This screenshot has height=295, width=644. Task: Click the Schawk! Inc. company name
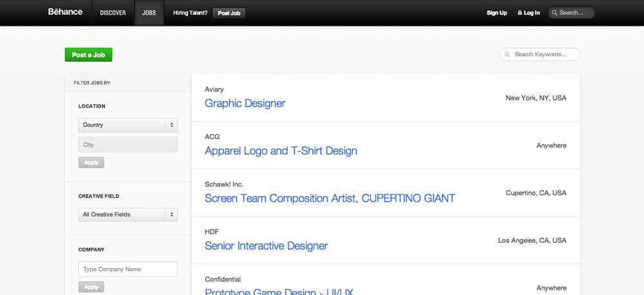pyautogui.click(x=224, y=184)
